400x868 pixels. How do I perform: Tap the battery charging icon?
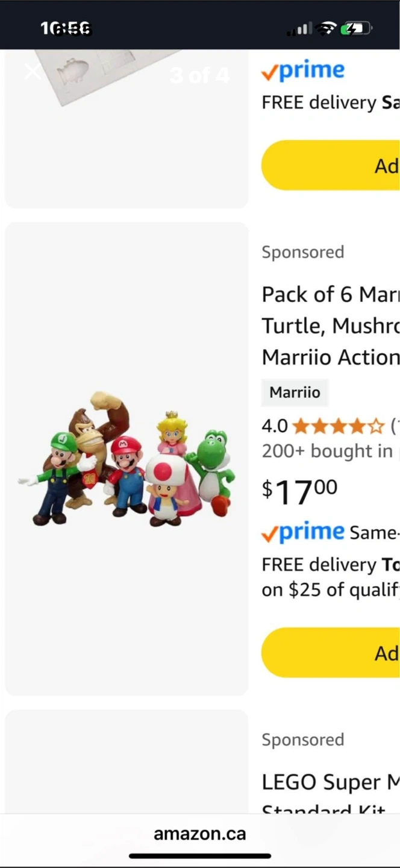tap(356, 28)
